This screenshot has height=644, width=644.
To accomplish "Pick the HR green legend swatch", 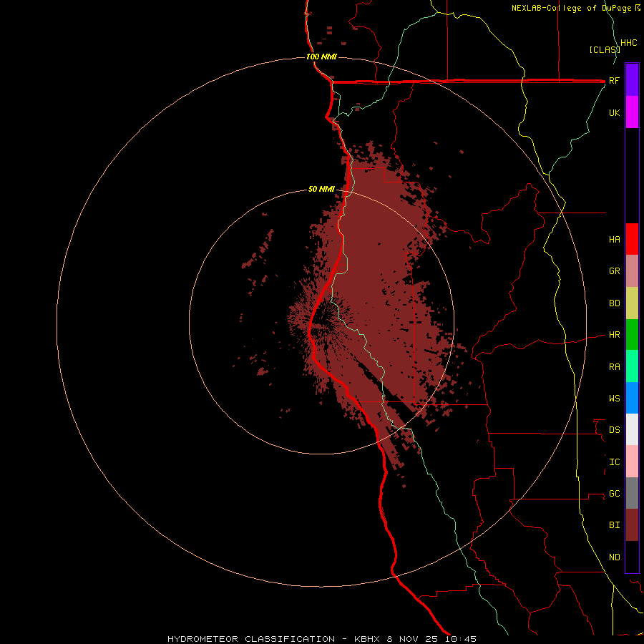I will pyautogui.click(x=632, y=334).
